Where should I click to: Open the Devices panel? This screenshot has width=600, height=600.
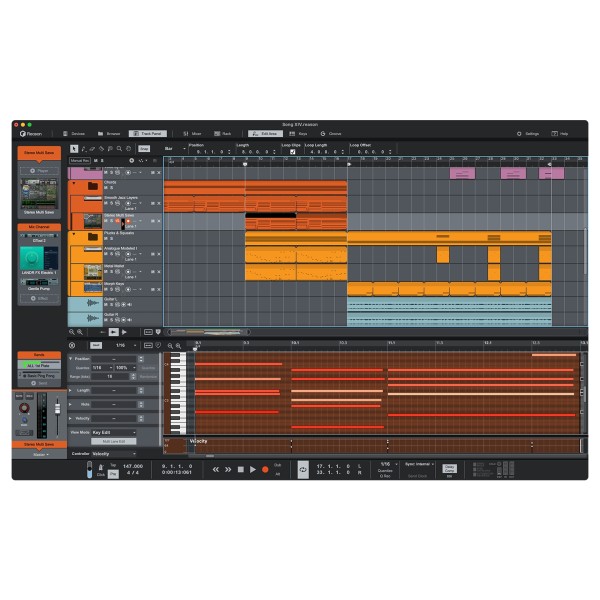pyautogui.click(x=74, y=134)
